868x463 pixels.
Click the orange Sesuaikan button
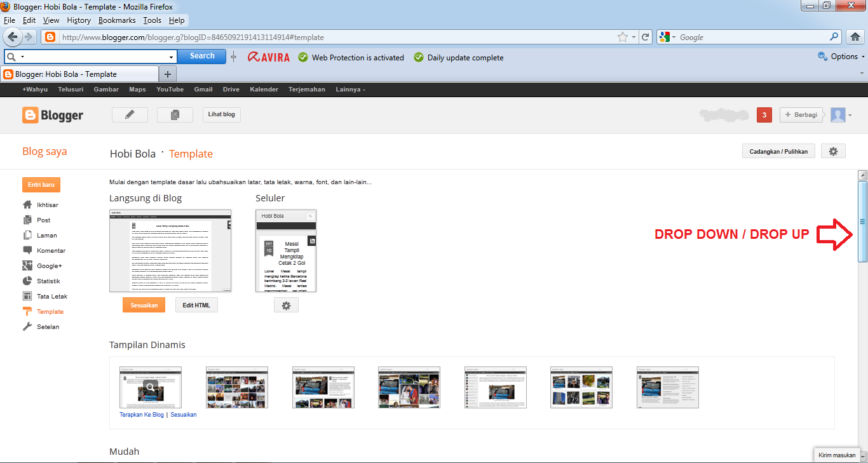pyautogui.click(x=144, y=305)
